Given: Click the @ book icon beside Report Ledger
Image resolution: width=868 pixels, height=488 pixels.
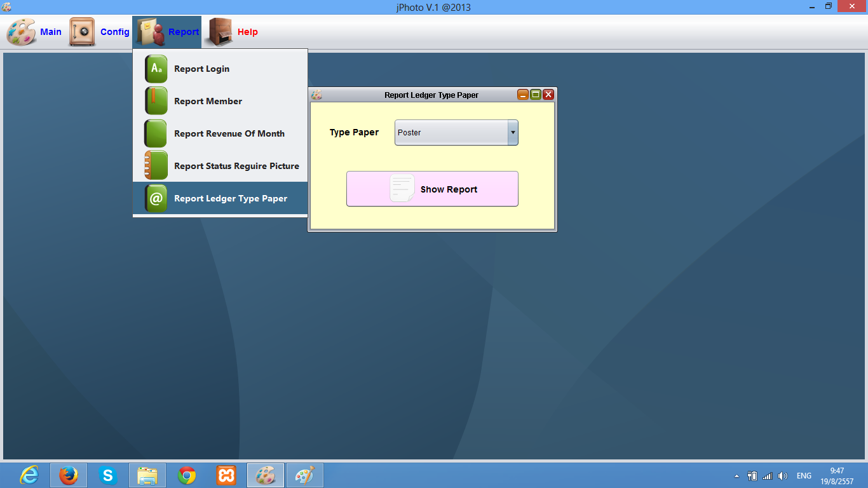Looking at the screenshot, I should (156, 198).
